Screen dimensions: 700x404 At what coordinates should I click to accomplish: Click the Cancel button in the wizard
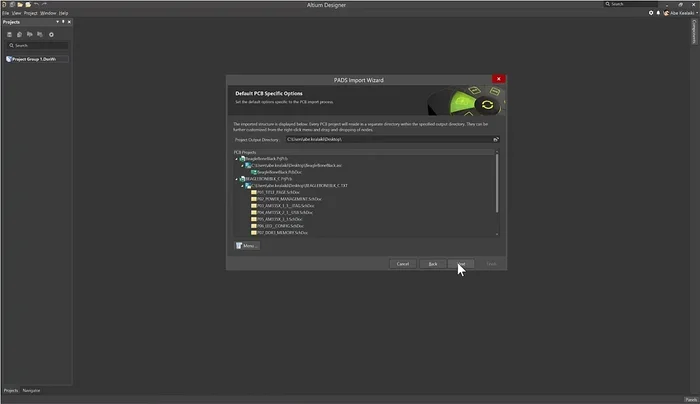pos(403,263)
